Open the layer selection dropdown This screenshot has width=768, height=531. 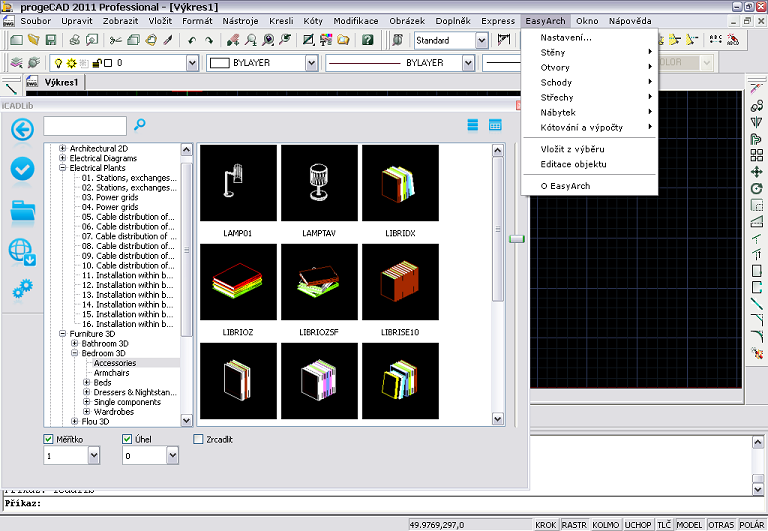(190, 62)
